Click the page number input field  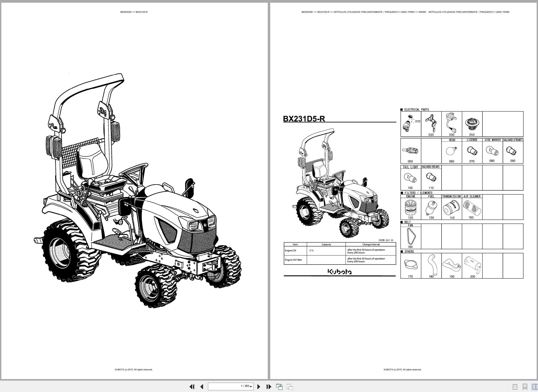[231, 386]
